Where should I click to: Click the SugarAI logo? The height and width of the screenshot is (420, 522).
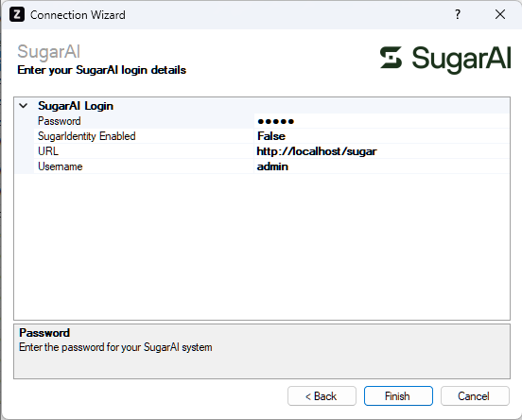(445, 60)
